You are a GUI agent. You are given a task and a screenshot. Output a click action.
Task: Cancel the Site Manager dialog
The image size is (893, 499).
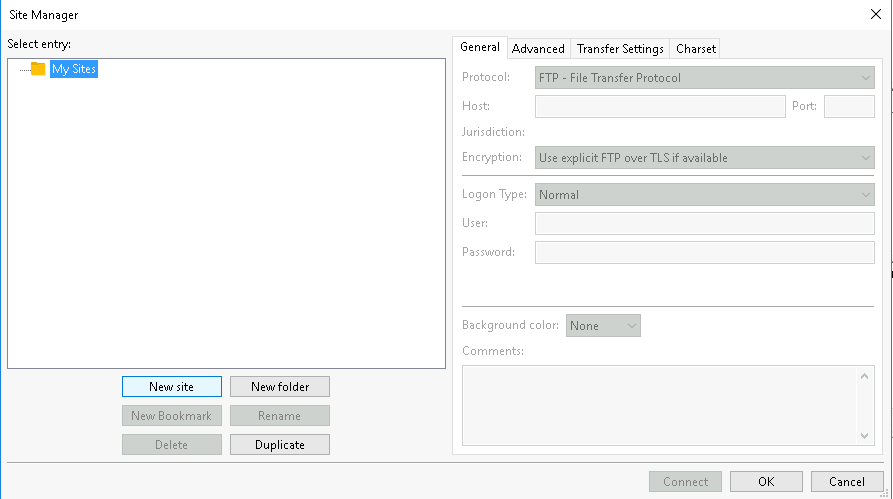point(847,482)
